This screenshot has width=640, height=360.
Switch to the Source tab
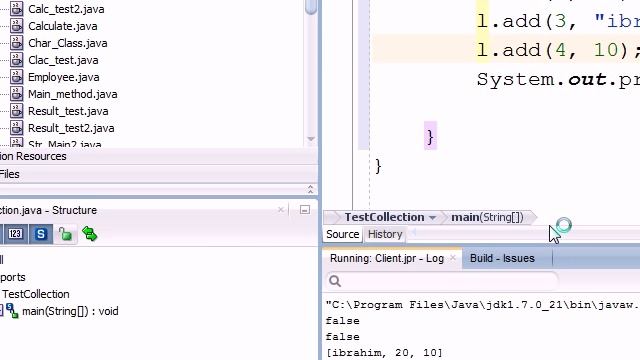click(342, 234)
